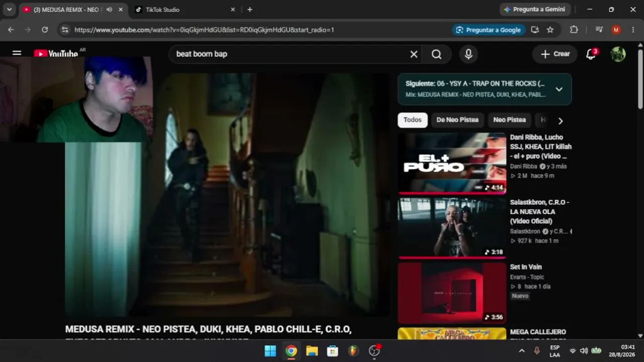Open FL Studio from the taskbar
644x362 pixels.
point(354,351)
